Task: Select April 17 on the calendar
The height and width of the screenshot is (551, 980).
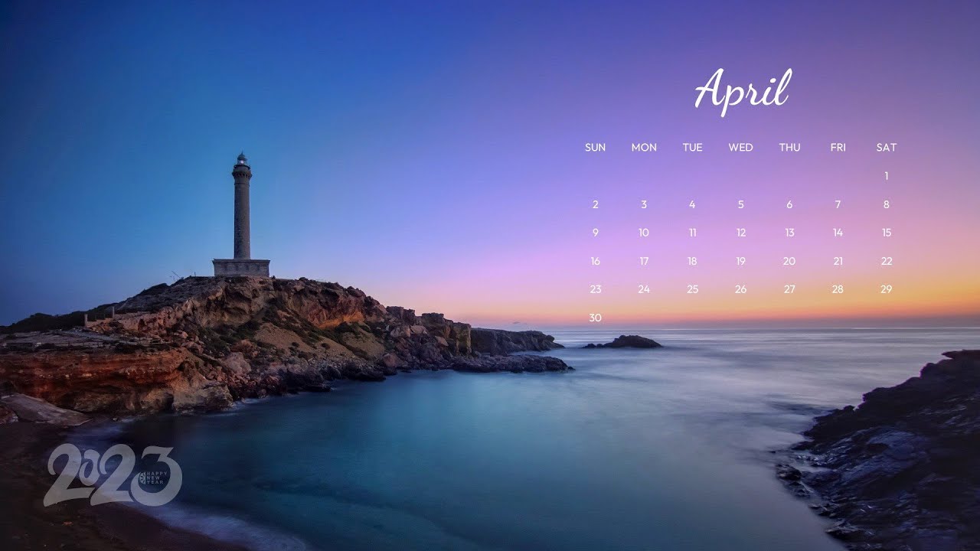Action: click(x=644, y=261)
